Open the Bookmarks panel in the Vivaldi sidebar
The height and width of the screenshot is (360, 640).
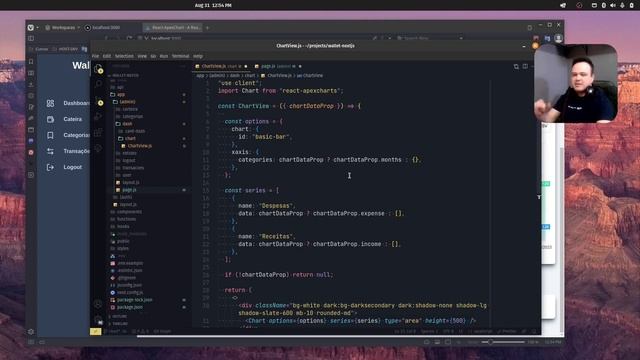(31, 61)
